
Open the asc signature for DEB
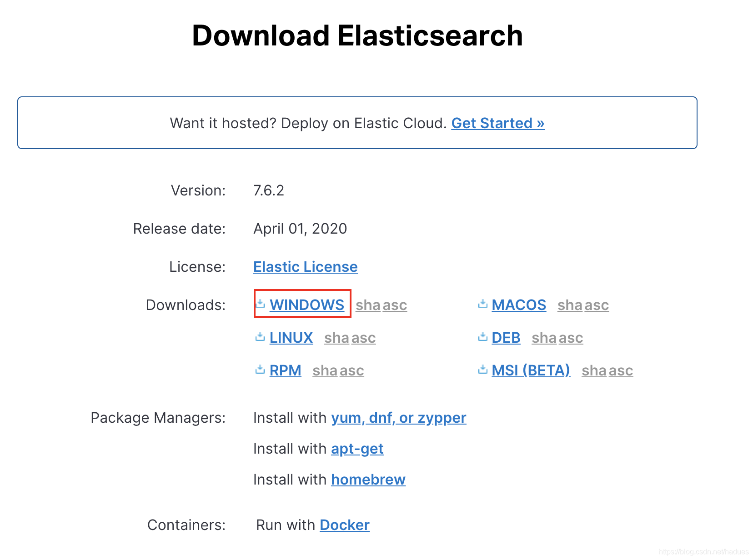(x=571, y=338)
